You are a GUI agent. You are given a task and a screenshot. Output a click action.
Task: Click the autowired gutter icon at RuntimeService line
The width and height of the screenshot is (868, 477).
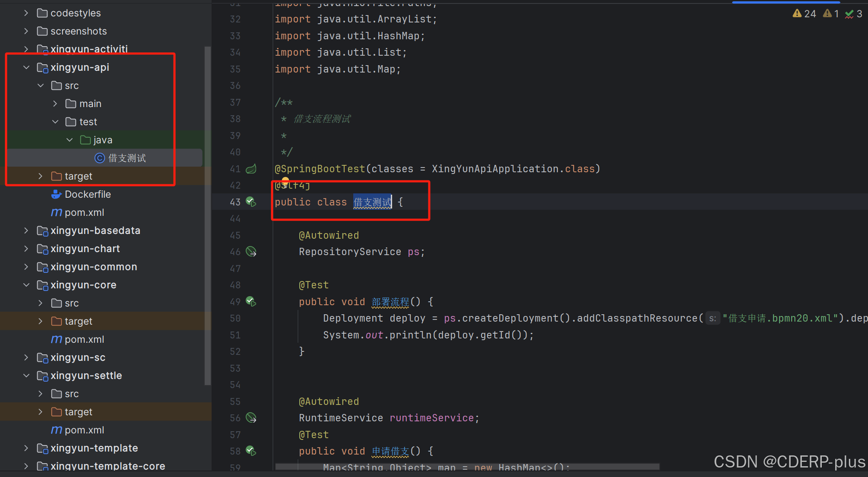pos(251,418)
